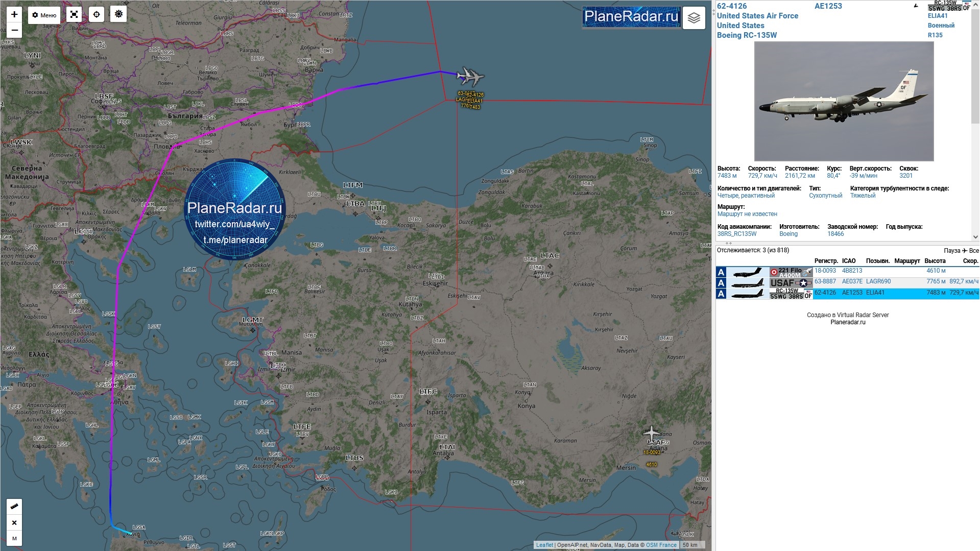Sort list by Высота column
980x551 pixels.
(x=935, y=261)
